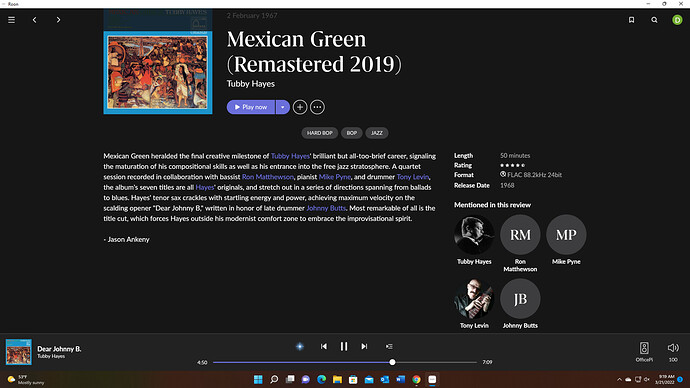Viewport: 690px width, 388px height.
Task: Open Outlook from the taskbar
Action: pyautogui.click(x=385, y=380)
